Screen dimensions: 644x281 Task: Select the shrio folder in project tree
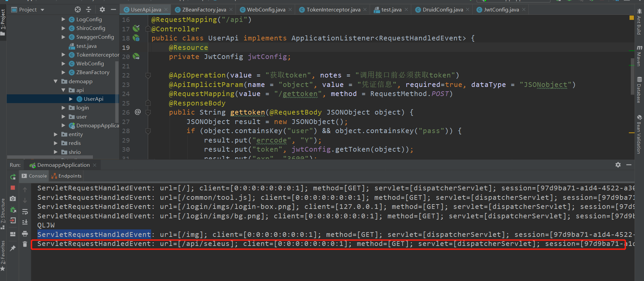71,152
